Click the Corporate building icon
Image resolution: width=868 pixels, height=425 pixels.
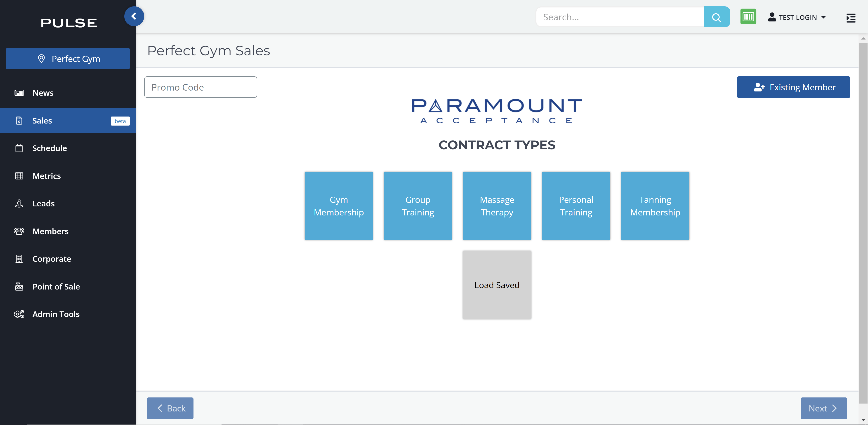(x=19, y=259)
